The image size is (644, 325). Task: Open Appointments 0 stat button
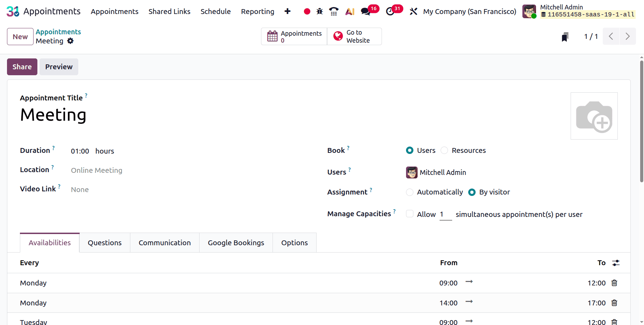[x=294, y=36]
